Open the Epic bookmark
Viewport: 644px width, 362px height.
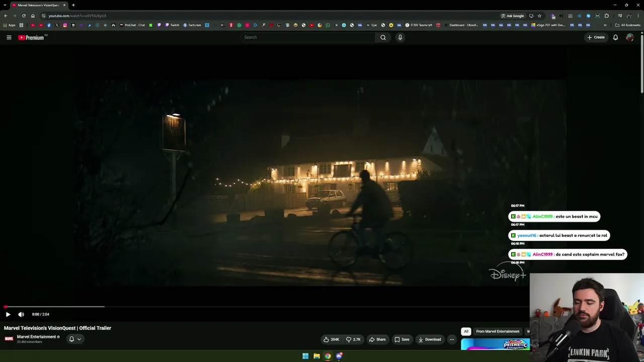pos(371,25)
